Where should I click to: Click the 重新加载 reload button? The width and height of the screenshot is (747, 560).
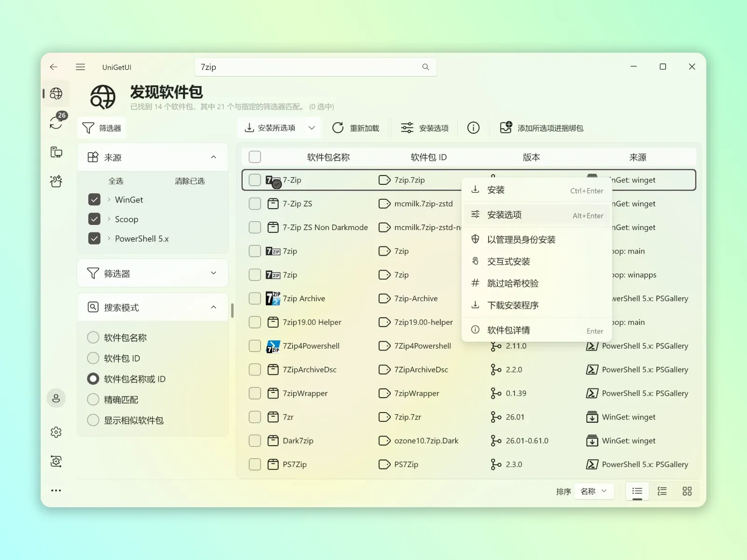tap(356, 128)
